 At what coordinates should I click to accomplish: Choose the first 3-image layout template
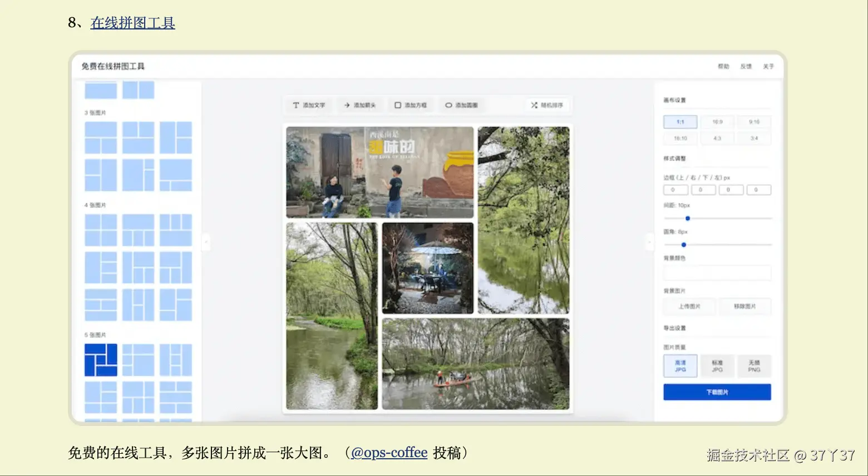tap(101, 137)
